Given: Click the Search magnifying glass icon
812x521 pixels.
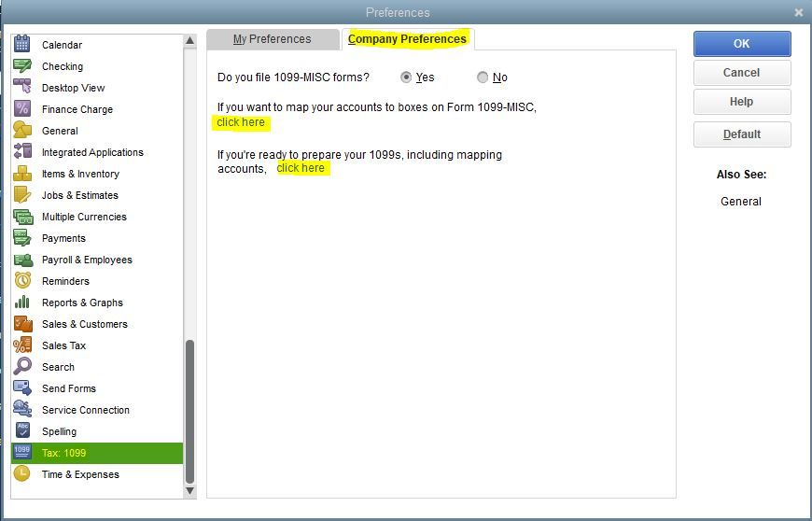Looking at the screenshot, I should [x=22, y=366].
